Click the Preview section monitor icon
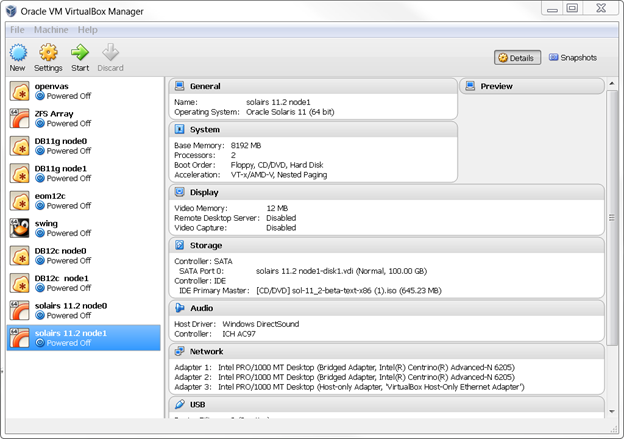 [470, 86]
